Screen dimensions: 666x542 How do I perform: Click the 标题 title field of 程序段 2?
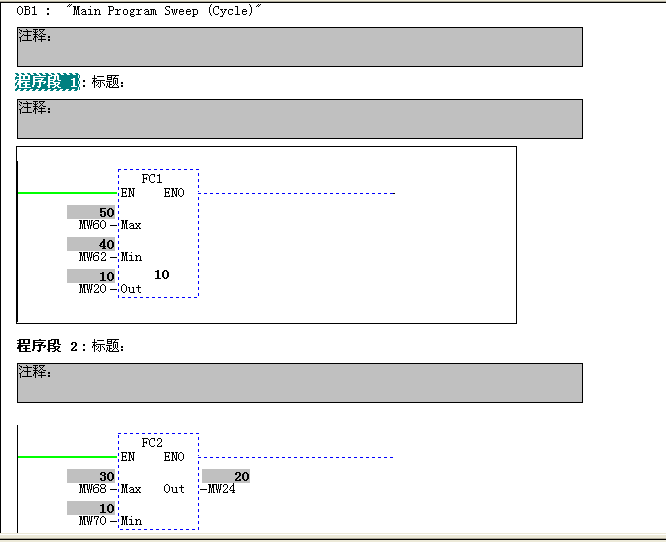(108, 346)
